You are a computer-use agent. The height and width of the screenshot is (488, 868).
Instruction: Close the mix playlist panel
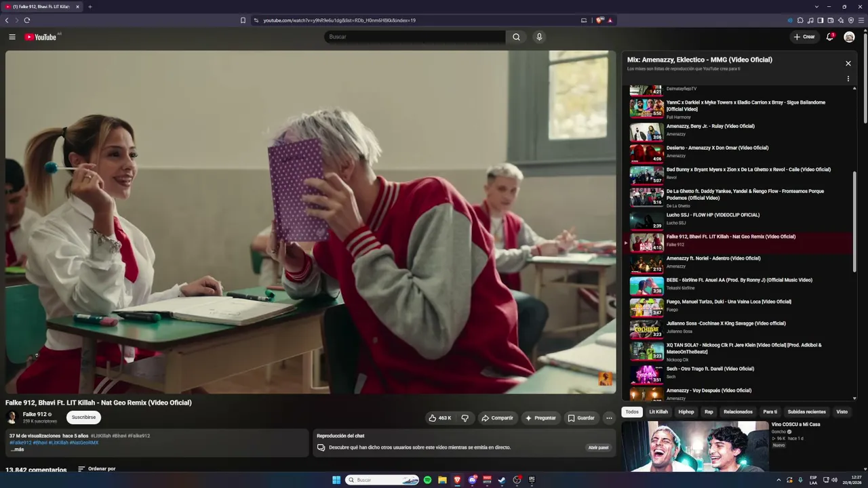point(848,63)
